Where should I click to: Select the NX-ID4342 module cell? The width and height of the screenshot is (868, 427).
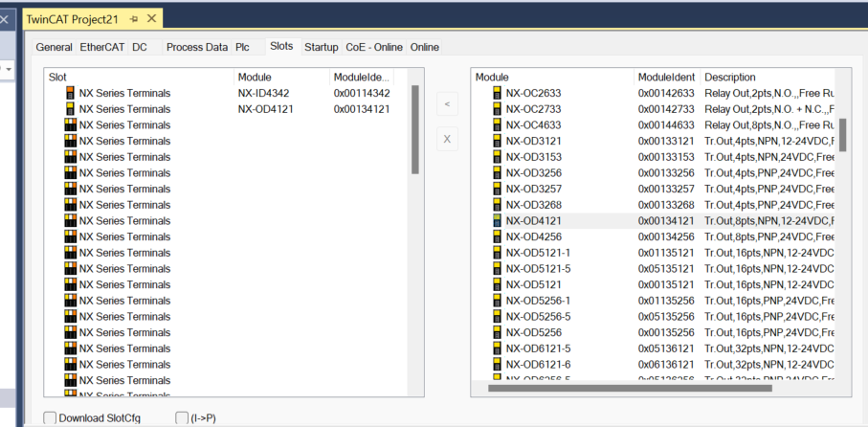[263, 93]
